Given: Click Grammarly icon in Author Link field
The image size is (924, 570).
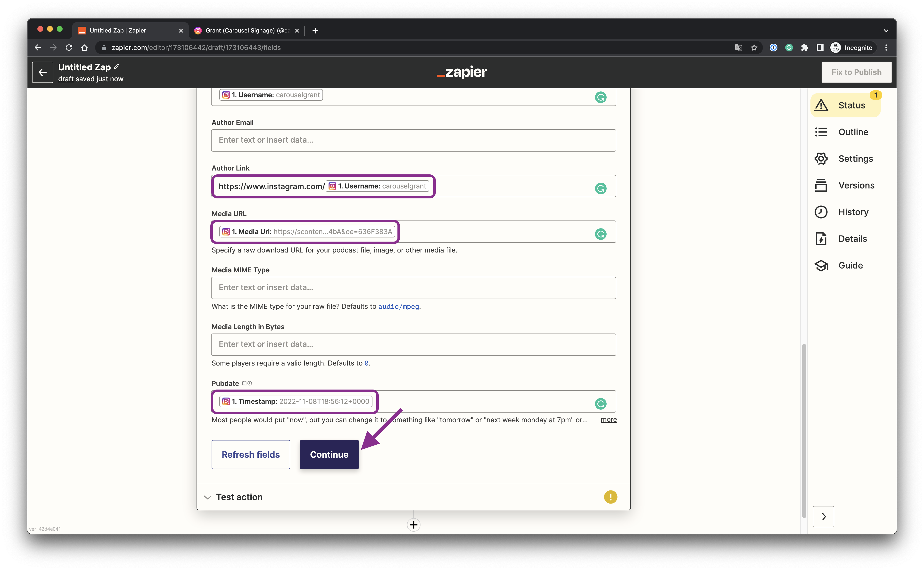Looking at the screenshot, I should (x=600, y=188).
